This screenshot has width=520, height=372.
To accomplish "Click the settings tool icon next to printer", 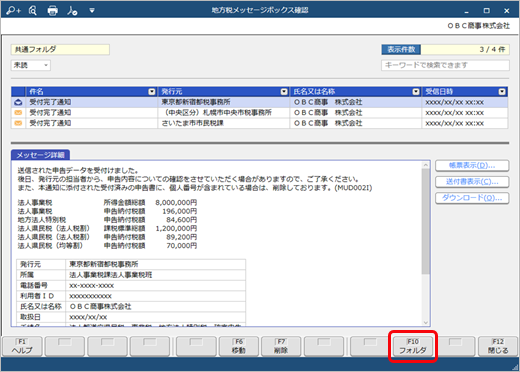I will 72,11.
